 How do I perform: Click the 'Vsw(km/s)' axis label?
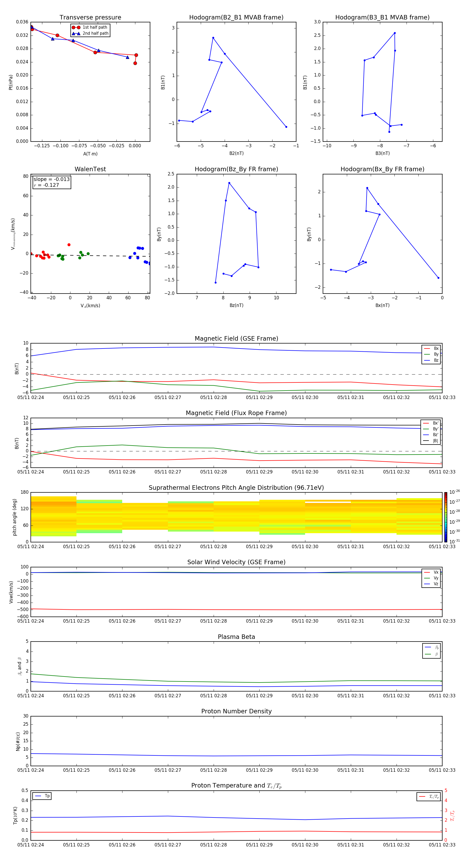click(11, 592)
